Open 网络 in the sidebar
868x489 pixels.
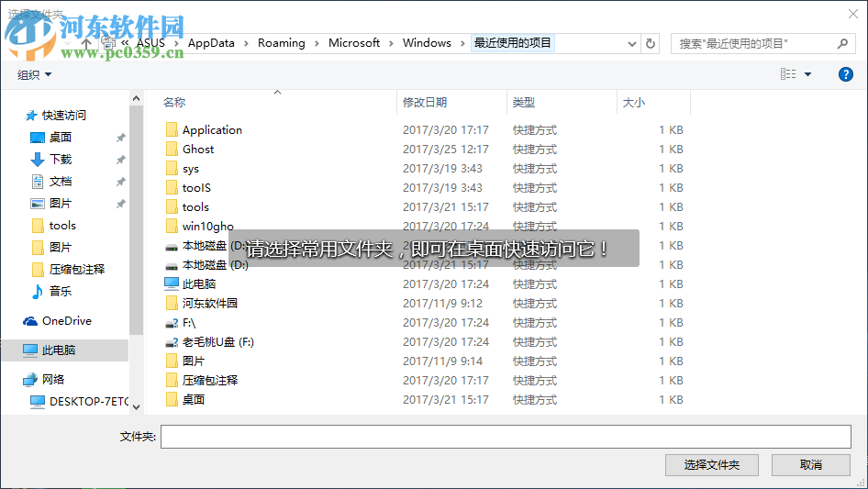point(44,379)
